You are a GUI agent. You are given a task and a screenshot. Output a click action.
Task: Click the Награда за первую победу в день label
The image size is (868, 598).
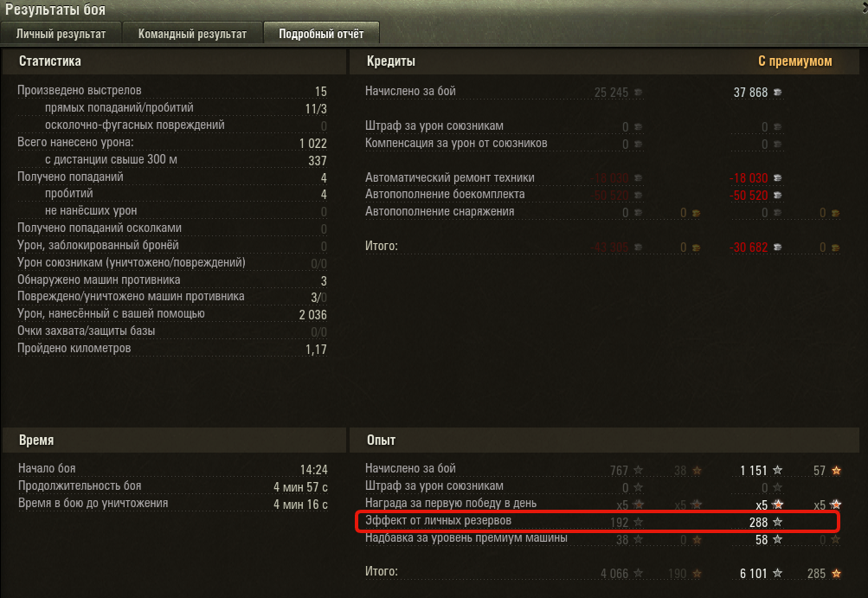(451, 504)
